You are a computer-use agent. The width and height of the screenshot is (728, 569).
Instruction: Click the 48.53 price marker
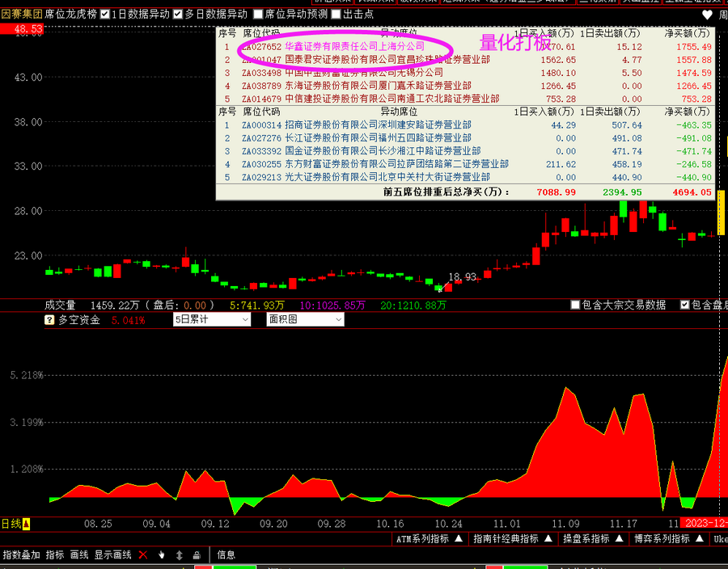coord(22,29)
